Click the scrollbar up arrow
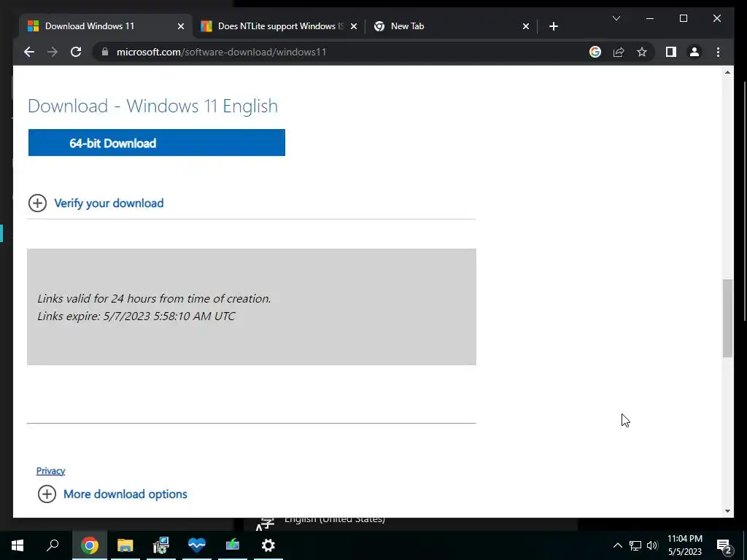 727,72
